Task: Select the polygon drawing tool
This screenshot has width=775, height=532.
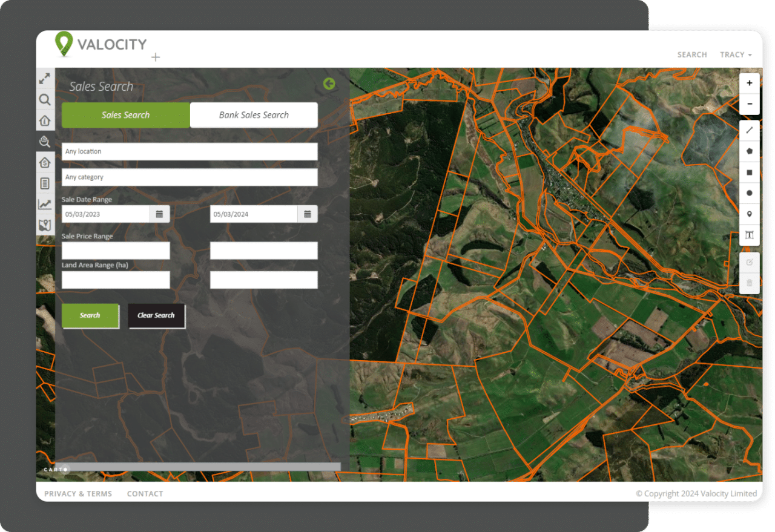Action: pyautogui.click(x=749, y=151)
